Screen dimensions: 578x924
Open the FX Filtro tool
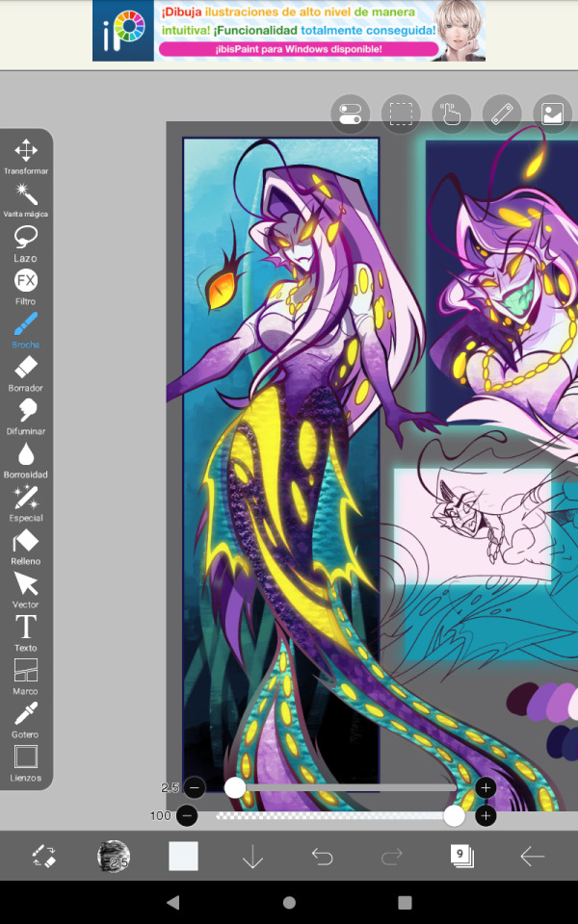tap(26, 287)
